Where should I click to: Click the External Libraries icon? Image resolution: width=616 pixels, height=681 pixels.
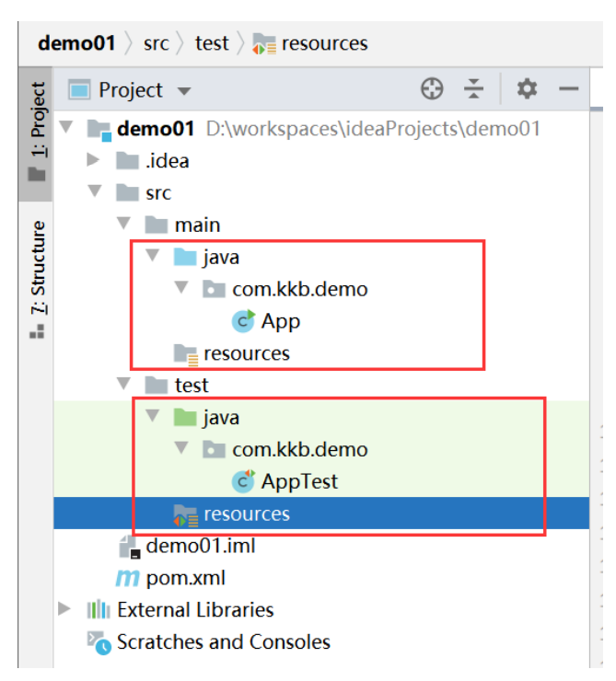(99, 610)
